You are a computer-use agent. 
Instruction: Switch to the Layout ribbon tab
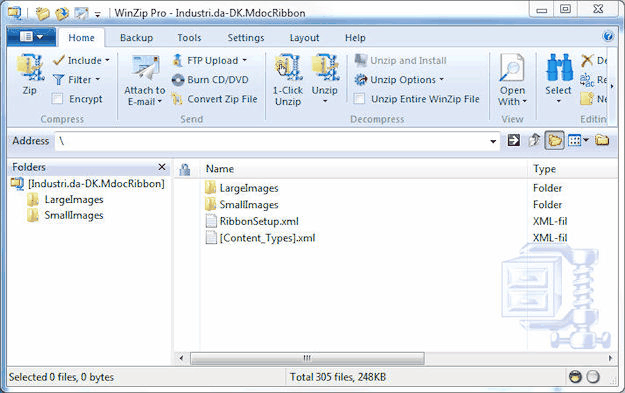pos(304,38)
